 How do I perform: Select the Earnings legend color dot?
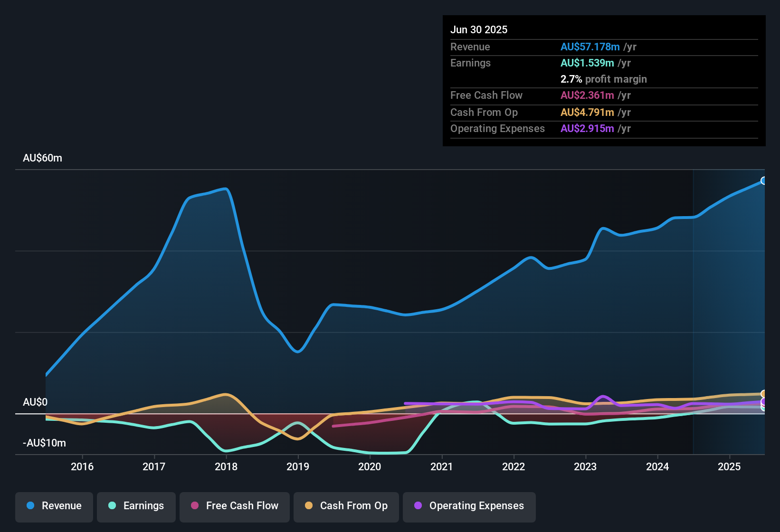(112, 506)
